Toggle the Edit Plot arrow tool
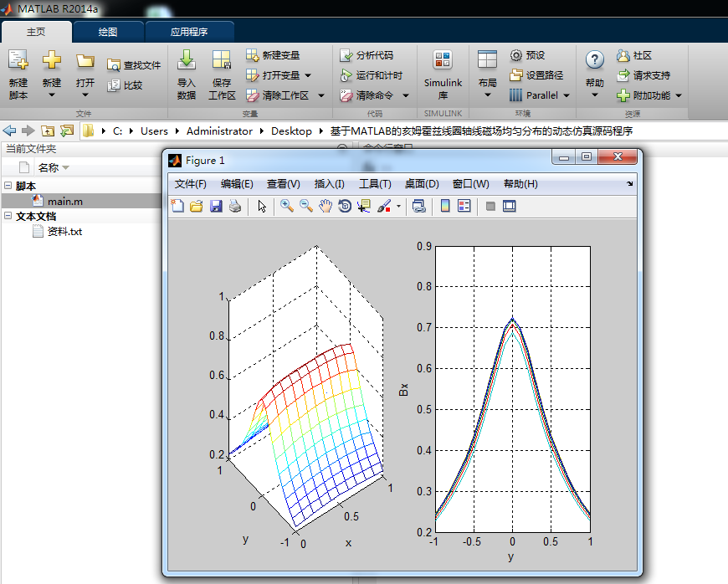The width and height of the screenshot is (728, 584). [262, 206]
